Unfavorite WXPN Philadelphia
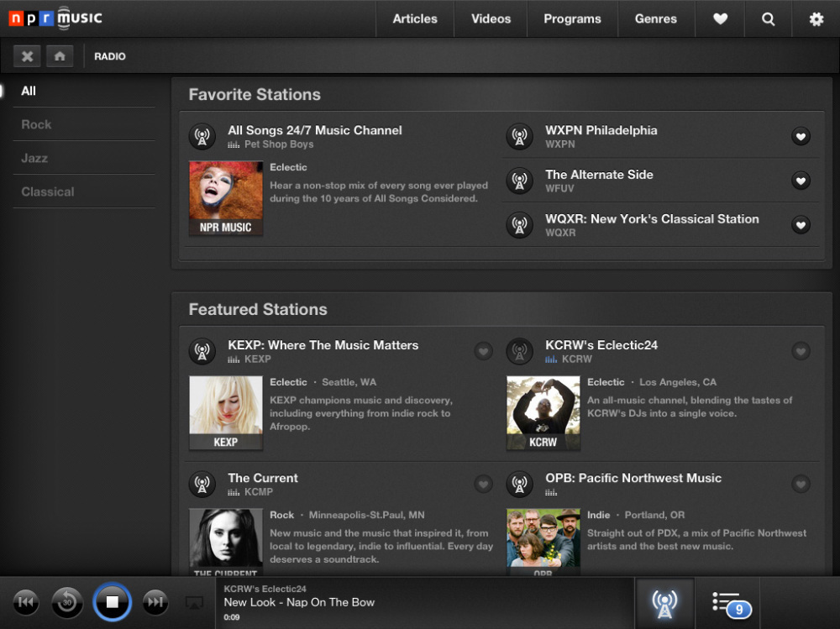The height and width of the screenshot is (629, 840). coord(801,136)
